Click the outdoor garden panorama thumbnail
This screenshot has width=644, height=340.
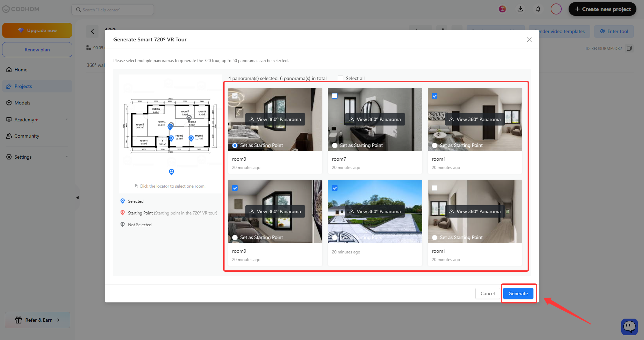[x=375, y=211]
